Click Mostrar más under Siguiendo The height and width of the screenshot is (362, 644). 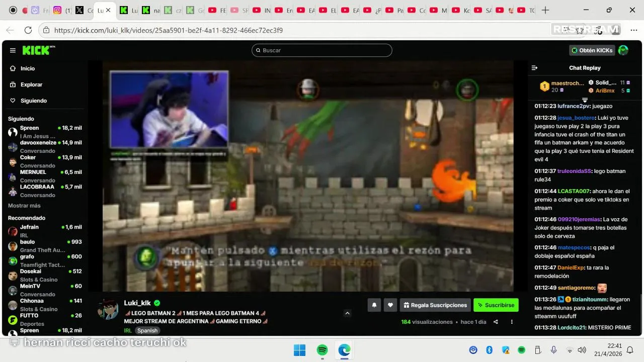point(24,206)
